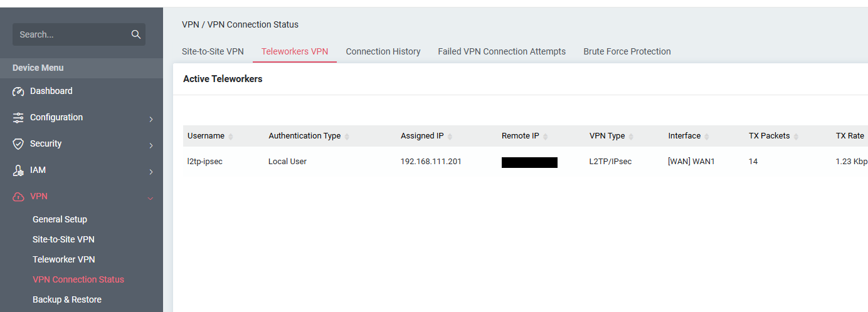Expand the IAM menu chevron
Viewport: 868px width, 312px height.
click(151, 172)
